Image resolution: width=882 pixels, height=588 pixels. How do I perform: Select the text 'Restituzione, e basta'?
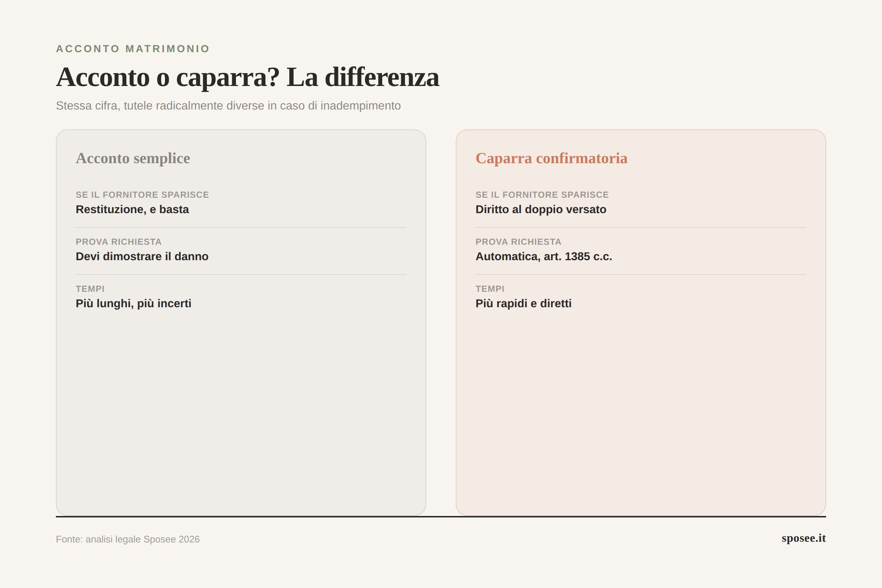(x=132, y=209)
